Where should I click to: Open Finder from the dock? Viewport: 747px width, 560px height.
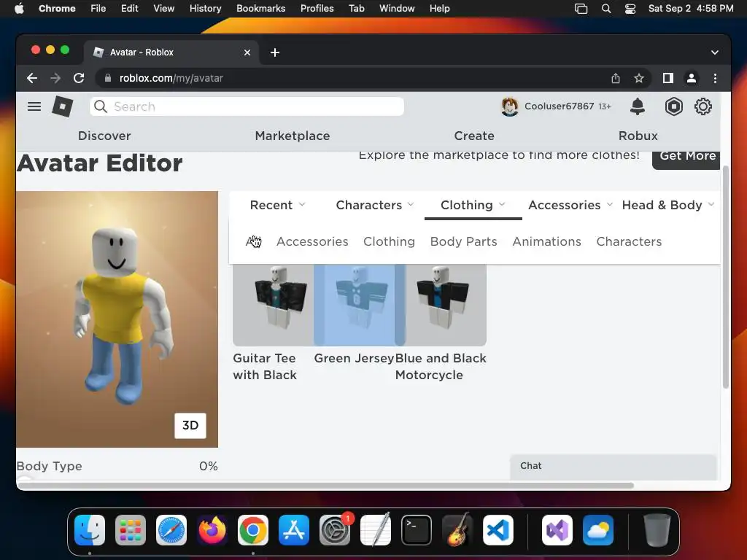(x=90, y=530)
